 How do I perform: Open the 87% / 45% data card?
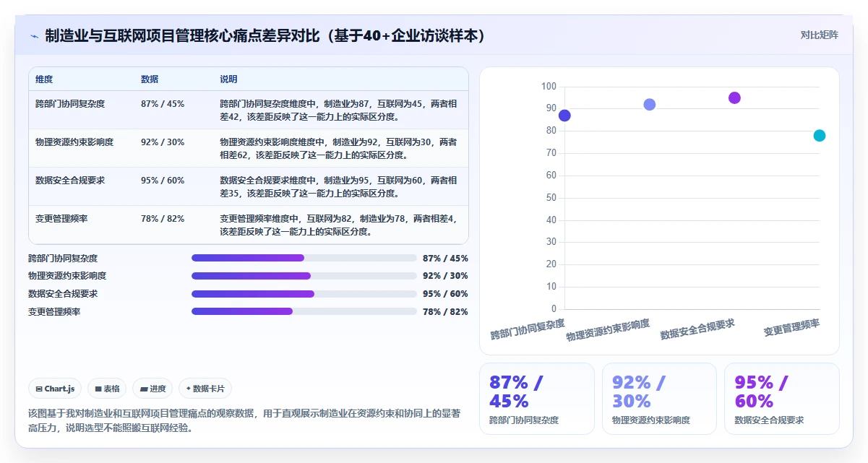click(x=536, y=399)
